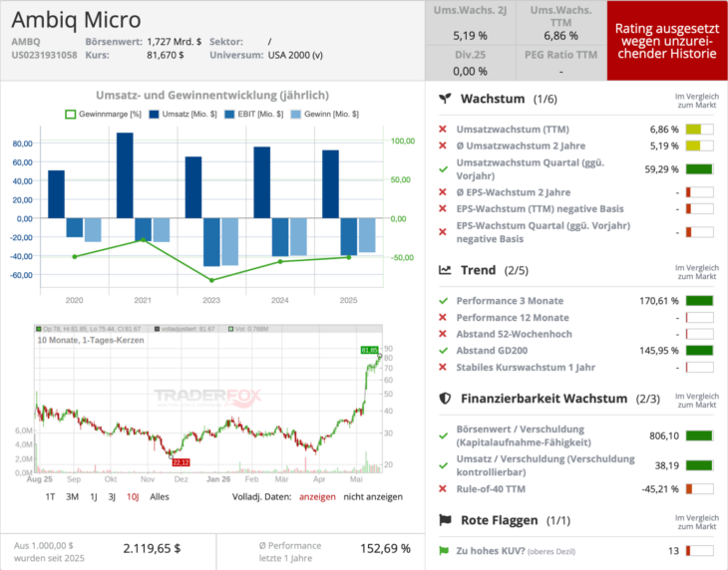
Task: Toggle Umsatz [Mio. $] legend entry
Action: 182,114
